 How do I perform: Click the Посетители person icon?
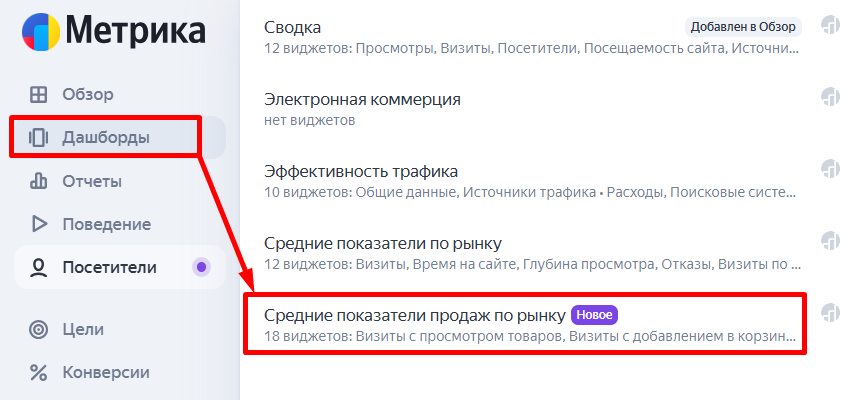(x=39, y=267)
